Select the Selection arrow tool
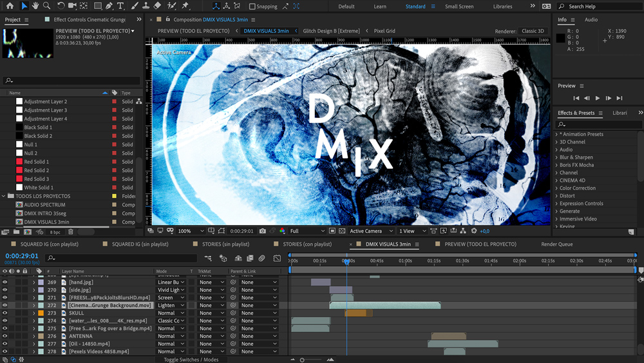644x363 pixels. coord(24,6)
